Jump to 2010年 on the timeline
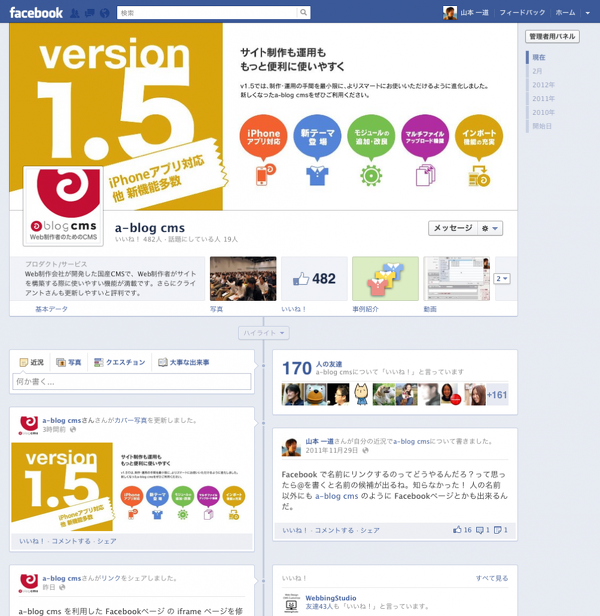 click(x=543, y=112)
